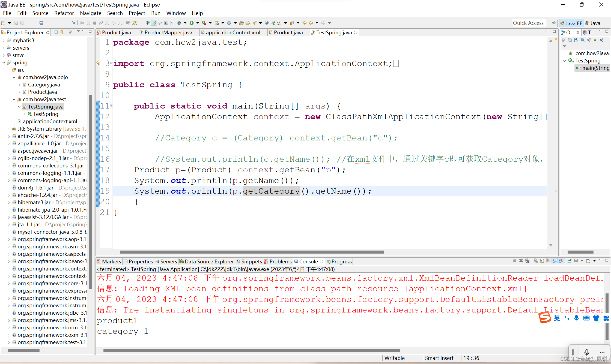Toggle Scroll Lock in Console
The image size is (611, 364).
pos(542,261)
